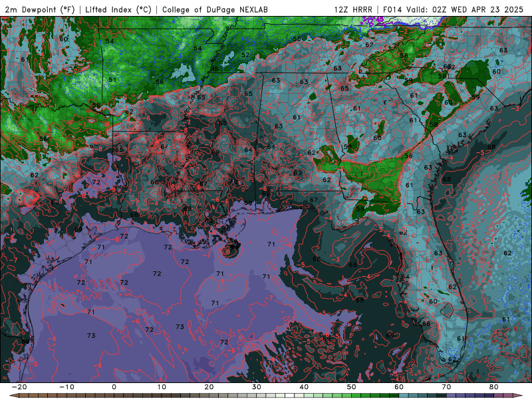Click the "12Z HRRR" model run label
The width and height of the screenshot is (532, 399).
pyautogui.click(x=353, y=9)
